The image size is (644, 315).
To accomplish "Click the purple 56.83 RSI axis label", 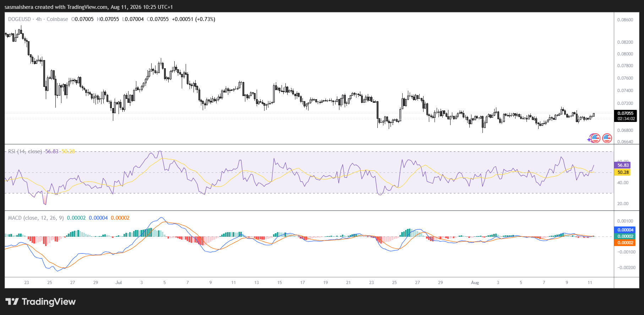I will [x=623, y=165].
